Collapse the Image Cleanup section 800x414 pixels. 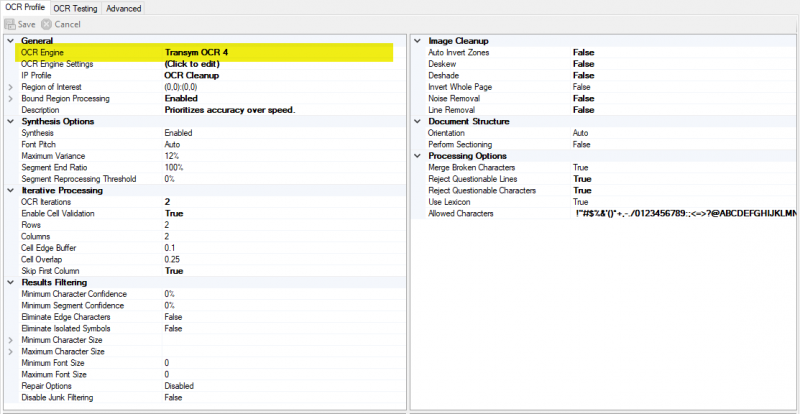[418, 41]
